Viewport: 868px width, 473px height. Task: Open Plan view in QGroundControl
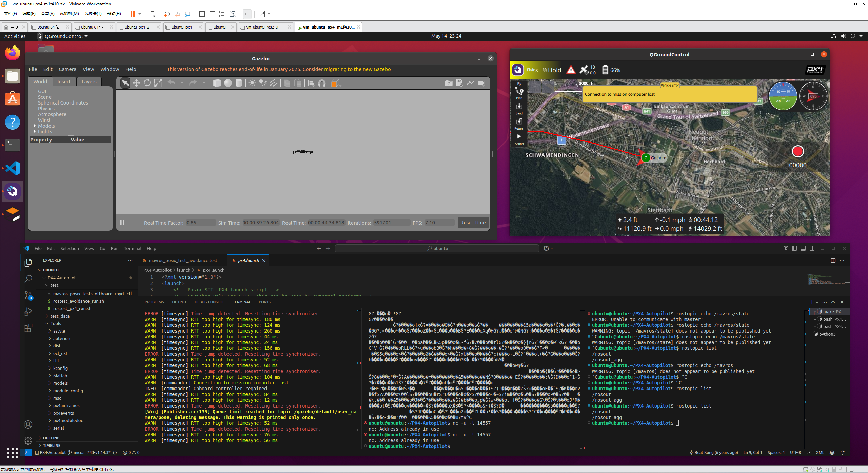[519, 93]
